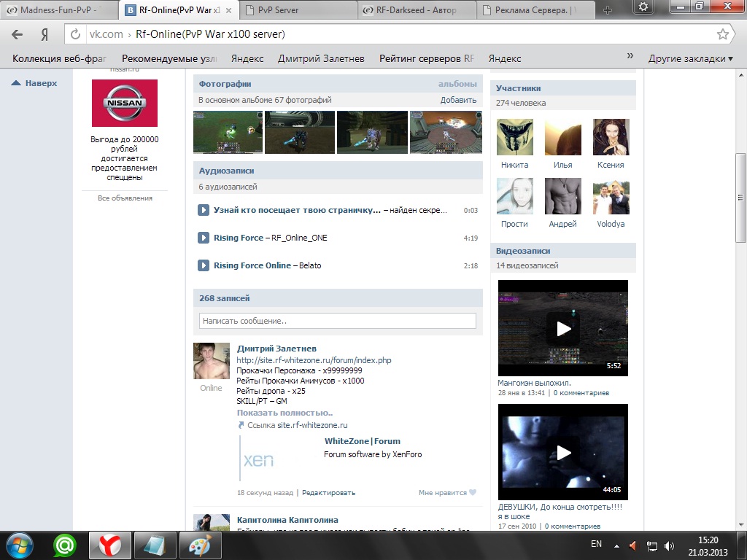The height and width of the screenshot is (560, 747).
Task: Open browser settings gear icon
Action: coord(643,7)
